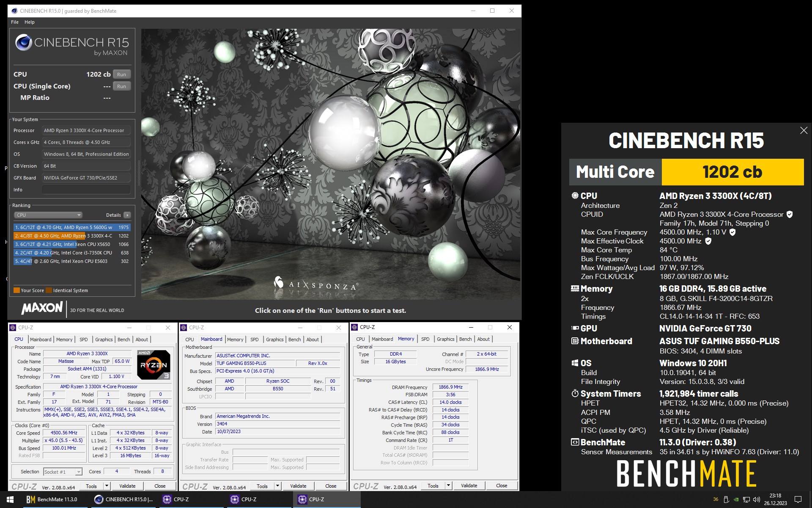Open the volume speaker icon in system tray

757,500
